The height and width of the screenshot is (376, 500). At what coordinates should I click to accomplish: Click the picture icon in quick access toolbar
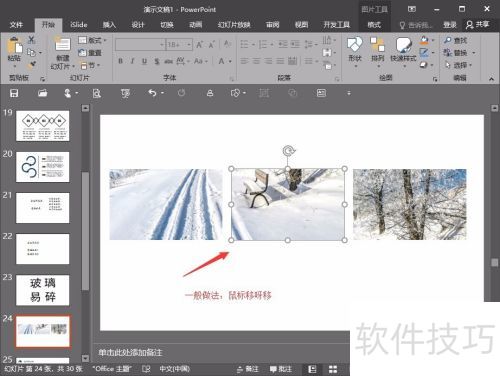(x=321, y=93)
